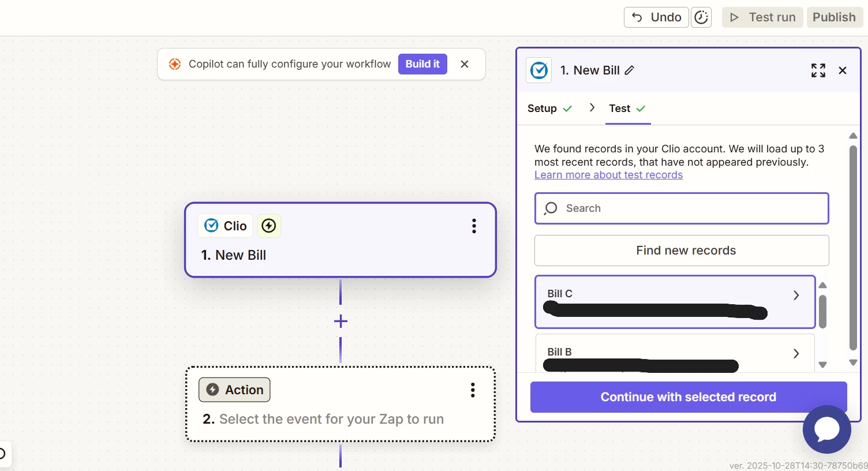Switch to the Test tab
This screenshot has height=471, width=868.
tap(627, 109)
